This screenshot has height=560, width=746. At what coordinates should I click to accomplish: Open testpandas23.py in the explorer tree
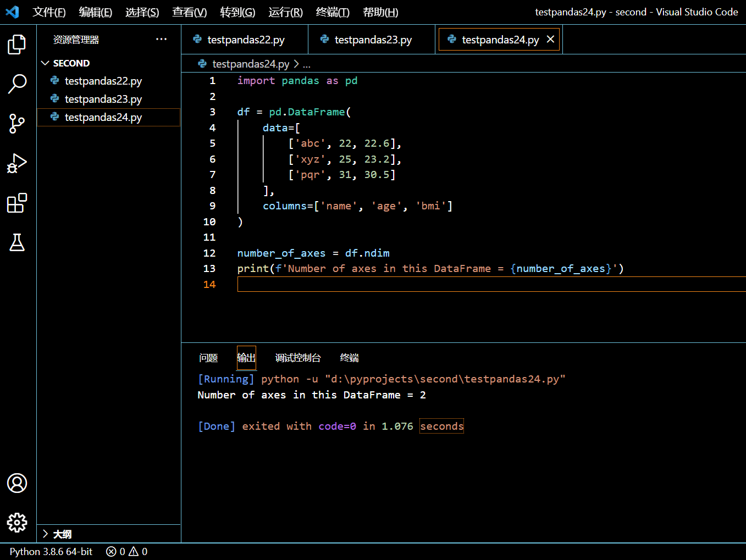coord(109,99)
